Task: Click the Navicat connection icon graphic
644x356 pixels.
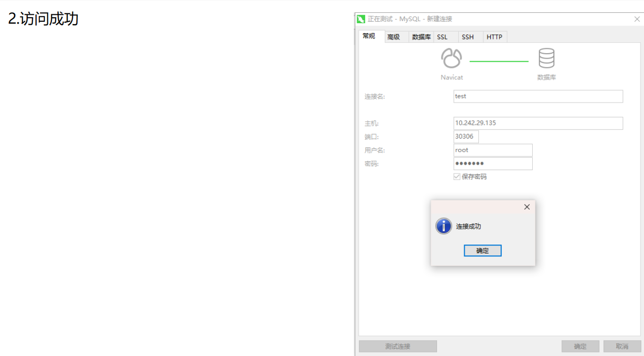Action: [451, 58]
